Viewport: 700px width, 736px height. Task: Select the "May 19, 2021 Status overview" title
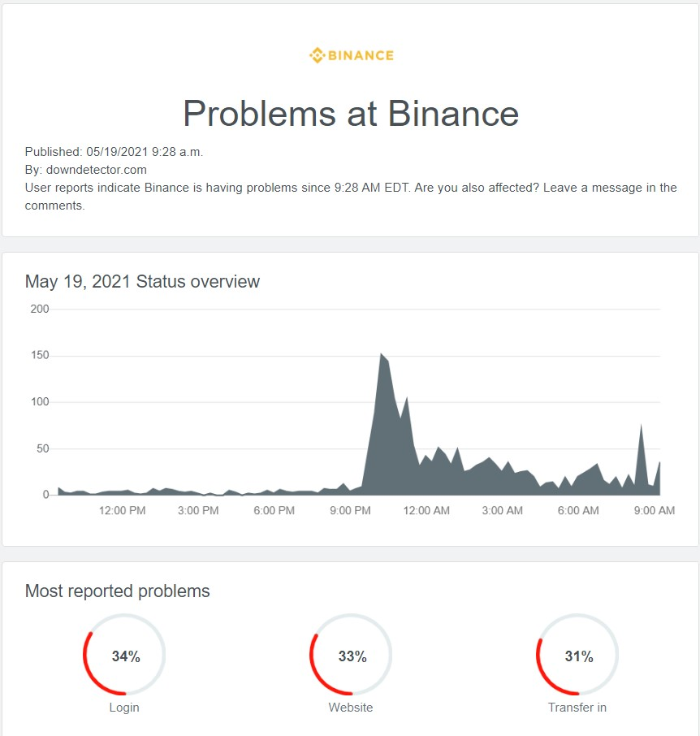pyautogui.click(x=142, y=282)
